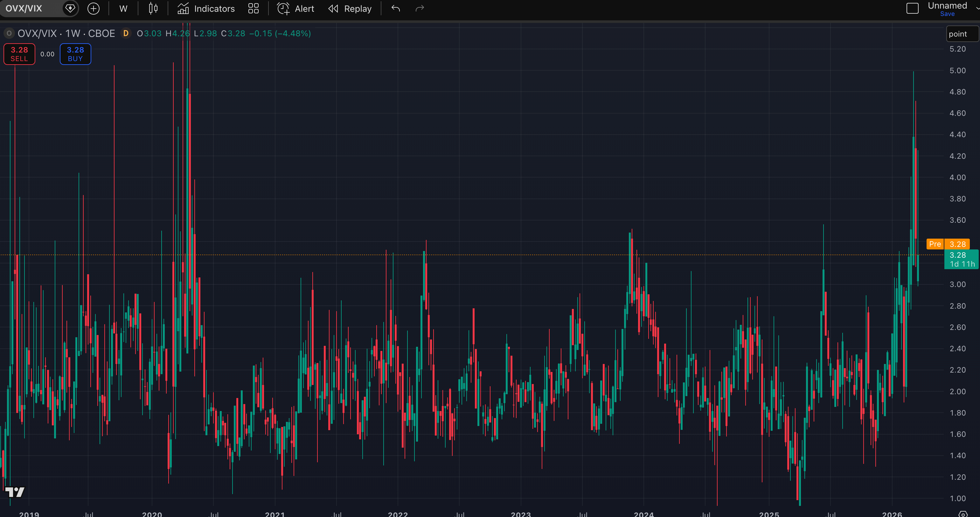Click the delayed data D badge

[x=126, y=33]
